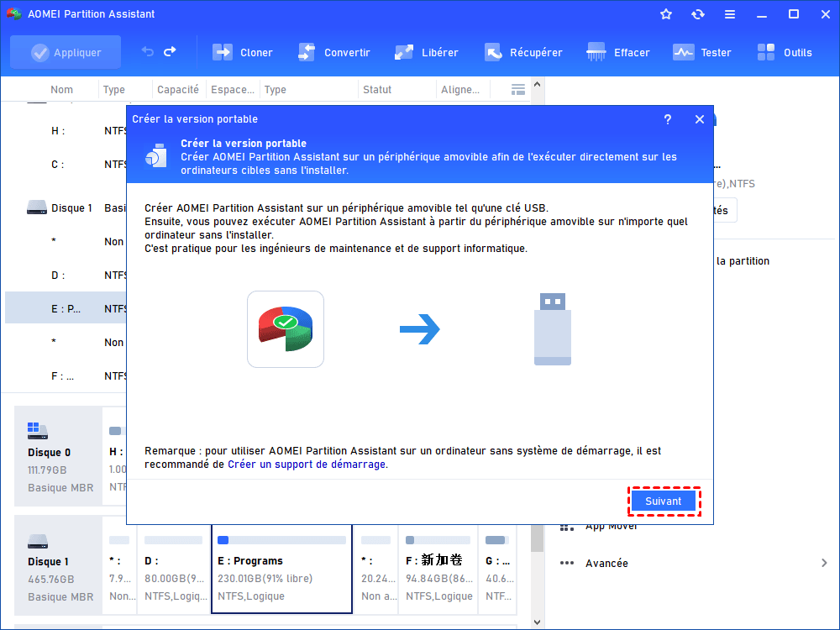This screenshot has width=840, height=630.
Task: Select the D: partition row
Action: [66, 276]
